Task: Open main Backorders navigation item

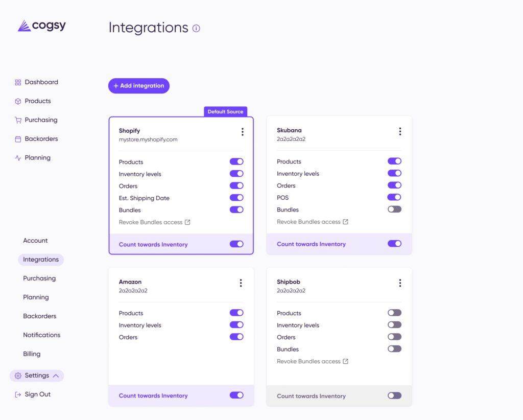Action: [x=36, y=139]
